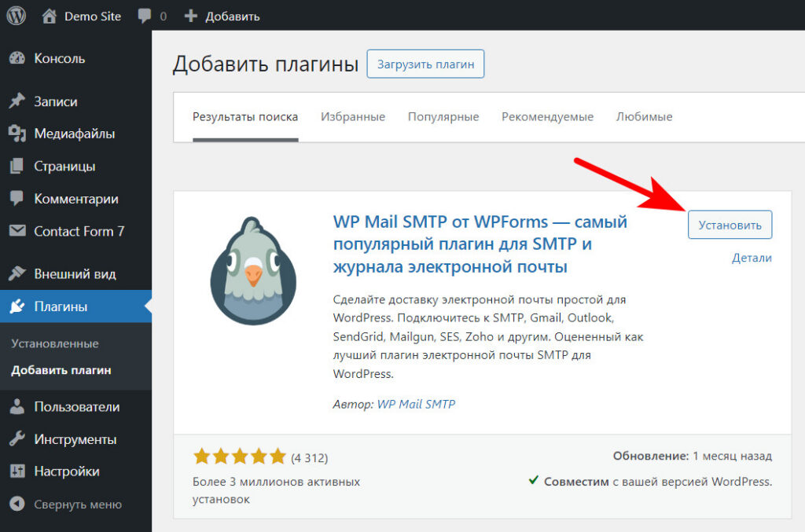Click the rating count (4 312)
The width and height of the screenshot is (805, 532).
(x=310, y=457)
